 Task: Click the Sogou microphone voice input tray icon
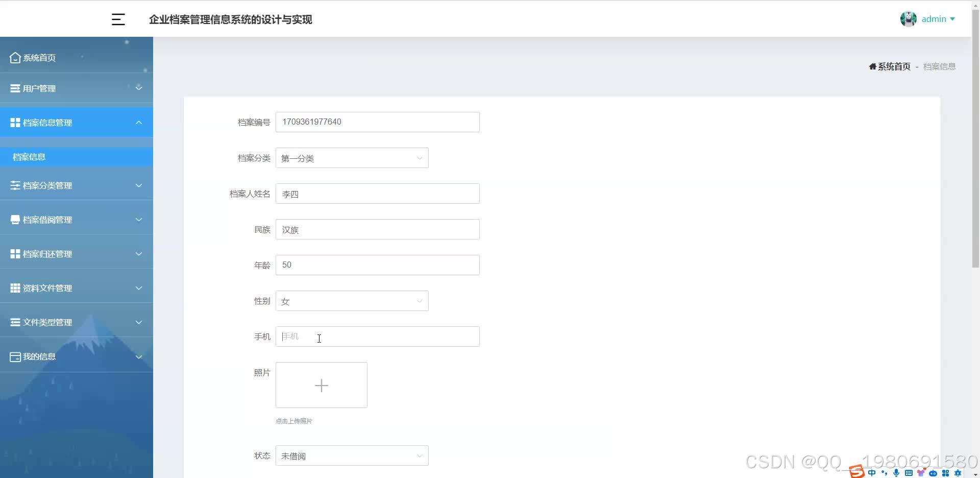click(896, 472)
